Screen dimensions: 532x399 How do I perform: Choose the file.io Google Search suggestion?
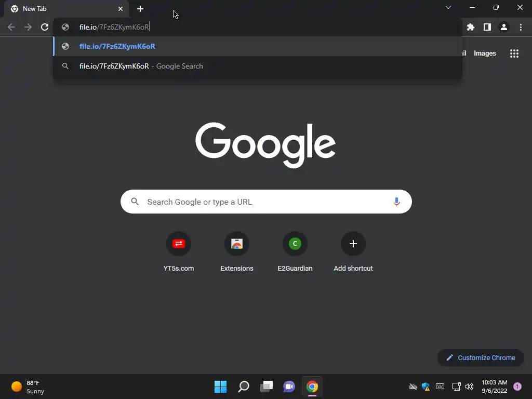[x=258, y=66]
